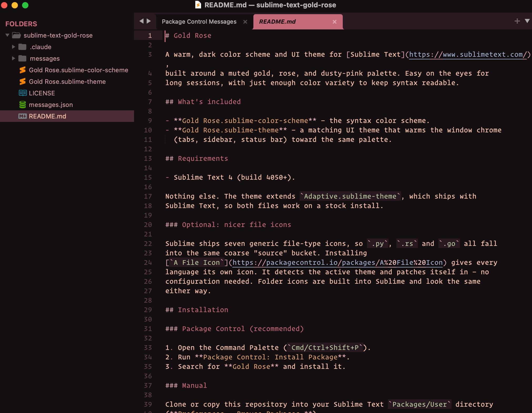Select the messages folder name

tap(45, 59)
